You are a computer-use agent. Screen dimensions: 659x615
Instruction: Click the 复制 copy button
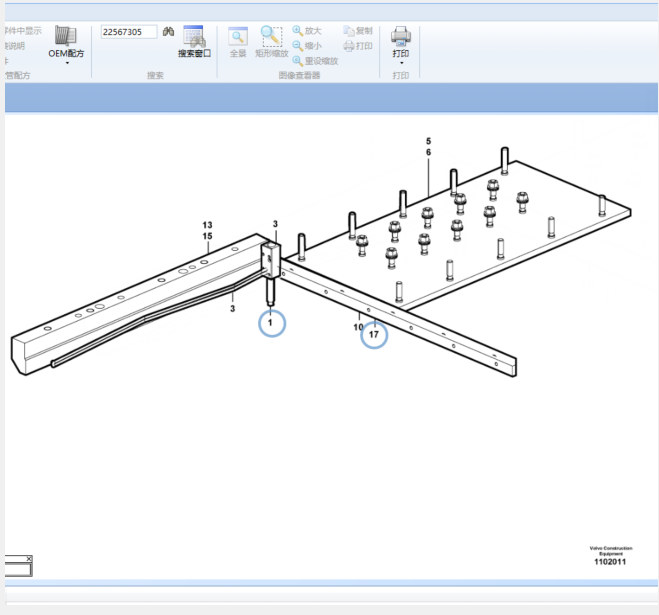(x=357, y=31)
